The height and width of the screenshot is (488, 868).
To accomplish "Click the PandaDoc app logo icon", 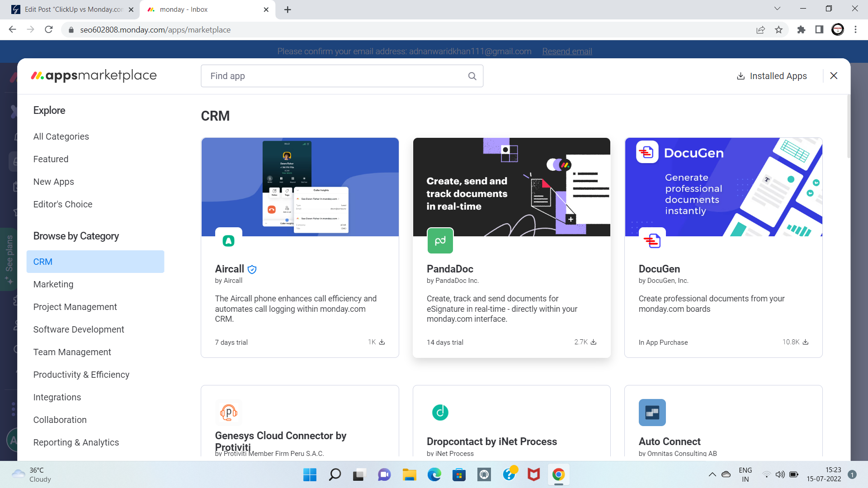I will pos(440,241).
